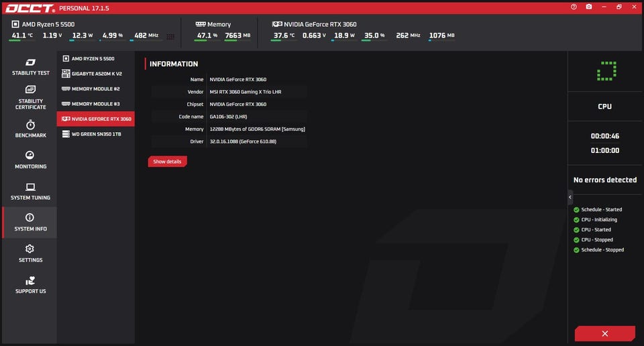Click the green dotted square test icon
Image resolution: width=644 pixels, height=346 pixels.
click(x=606, y=71)
